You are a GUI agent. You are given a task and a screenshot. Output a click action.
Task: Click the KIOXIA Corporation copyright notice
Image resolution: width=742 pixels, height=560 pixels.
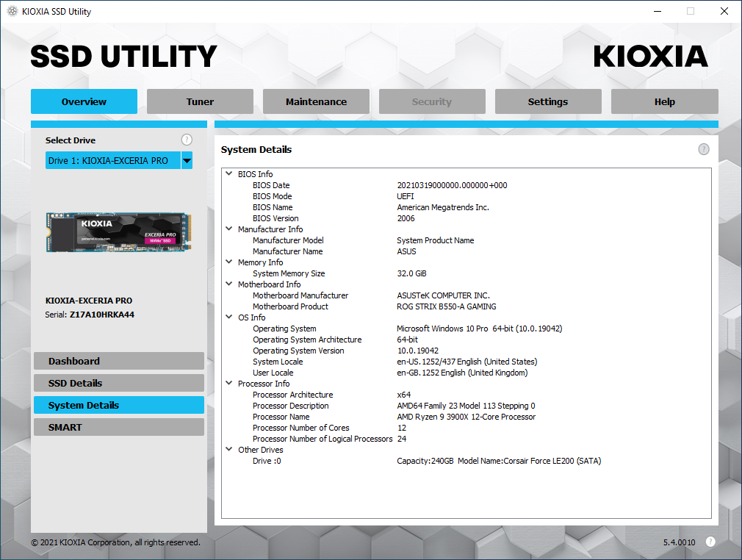[x=116, y=542]
